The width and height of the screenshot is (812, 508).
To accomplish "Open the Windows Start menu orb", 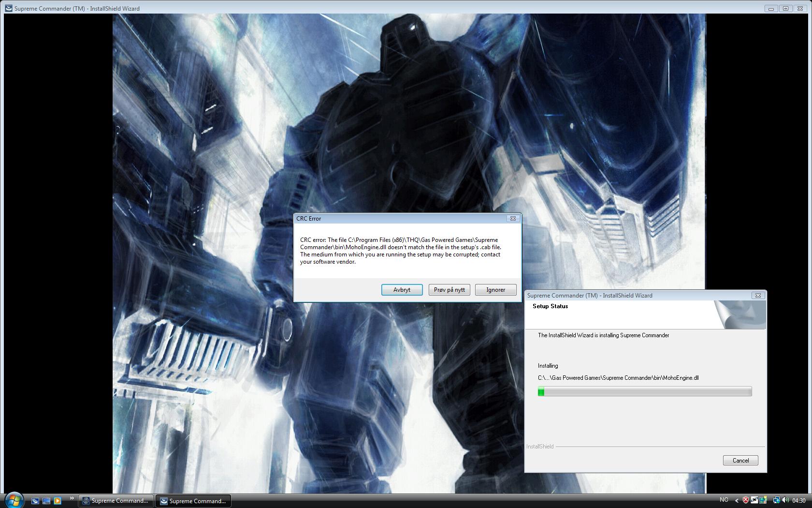I will (x=14, y=500).
